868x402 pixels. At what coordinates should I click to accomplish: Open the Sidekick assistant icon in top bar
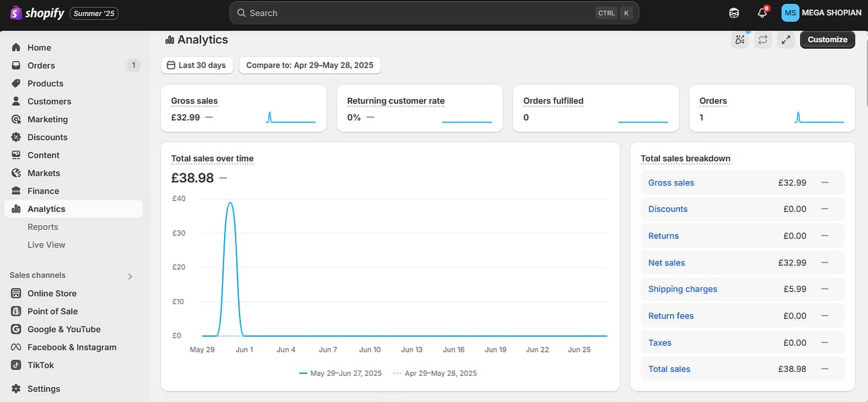[735, 13]
